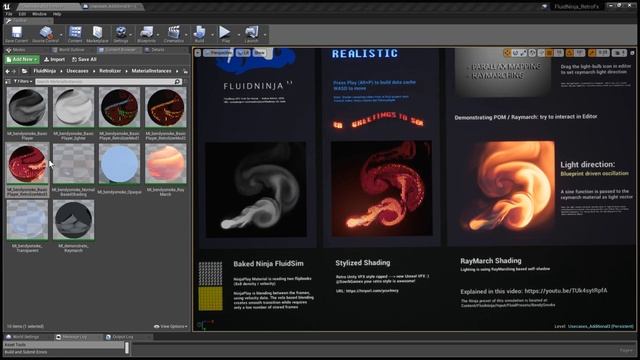Click the Build toolbar icon
This screenshot has width=640, height=360.
pyautogui.click(x=199, y=34)
